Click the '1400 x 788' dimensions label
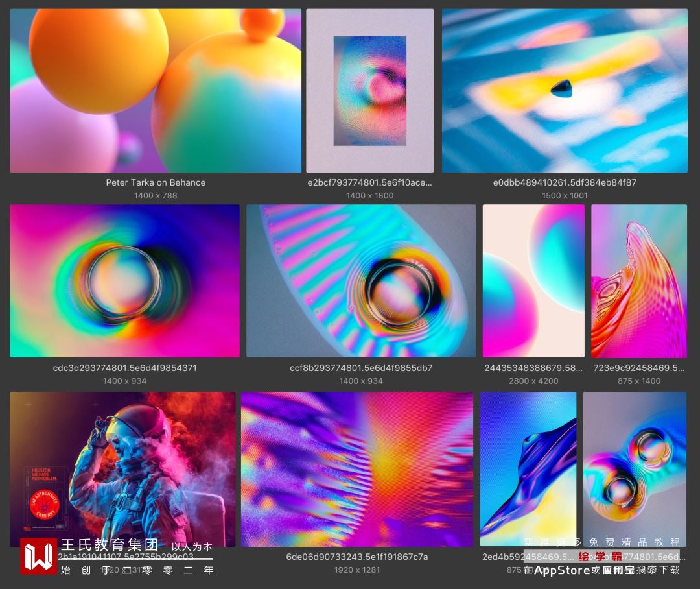Viewport: 700px width, 589px height. click(x=156, y=196)
